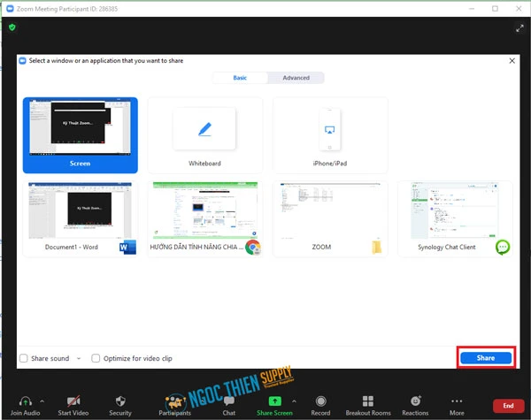Click the Record icon
531x420 pixels.
pyautogui.click(x=320, y=401)
